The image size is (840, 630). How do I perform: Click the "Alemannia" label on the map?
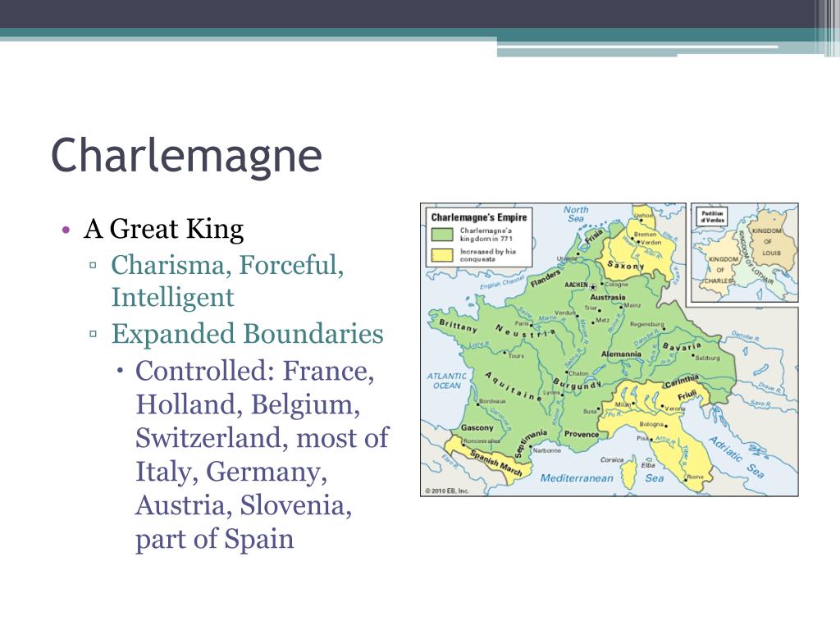(621, 354)
